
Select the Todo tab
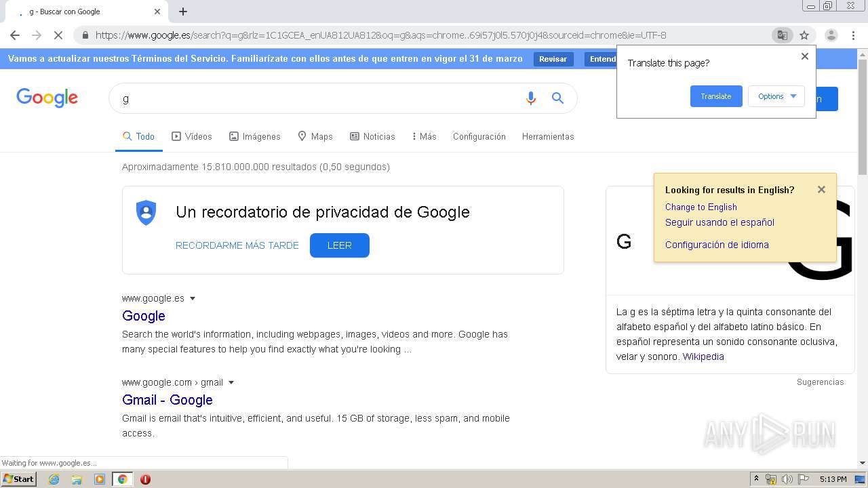tap(138, 136)
